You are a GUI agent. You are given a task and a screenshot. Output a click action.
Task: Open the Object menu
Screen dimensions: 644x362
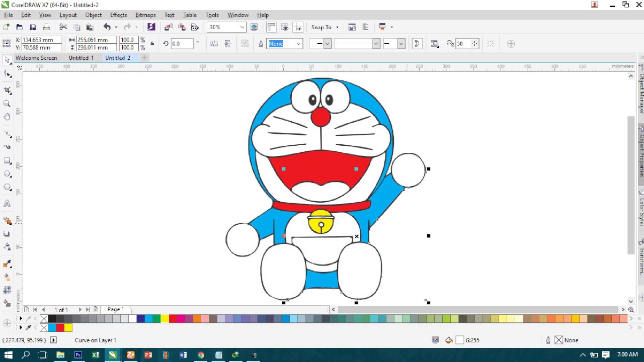coord(94,15)
